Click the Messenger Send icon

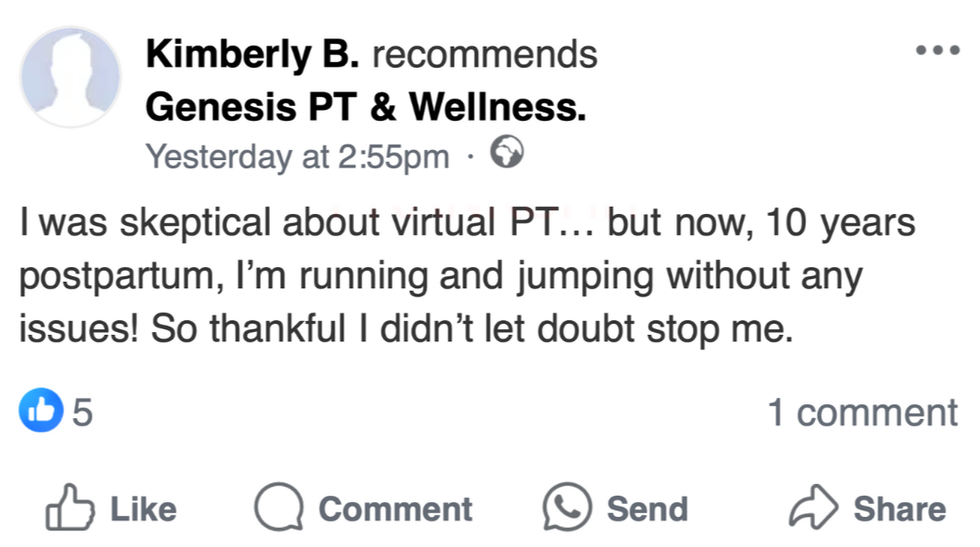567,508
